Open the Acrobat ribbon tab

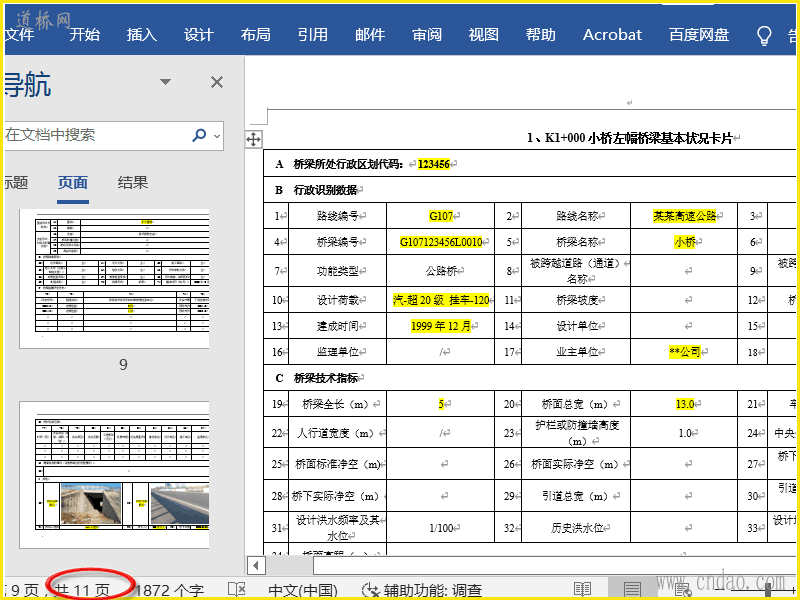point(612,35)
